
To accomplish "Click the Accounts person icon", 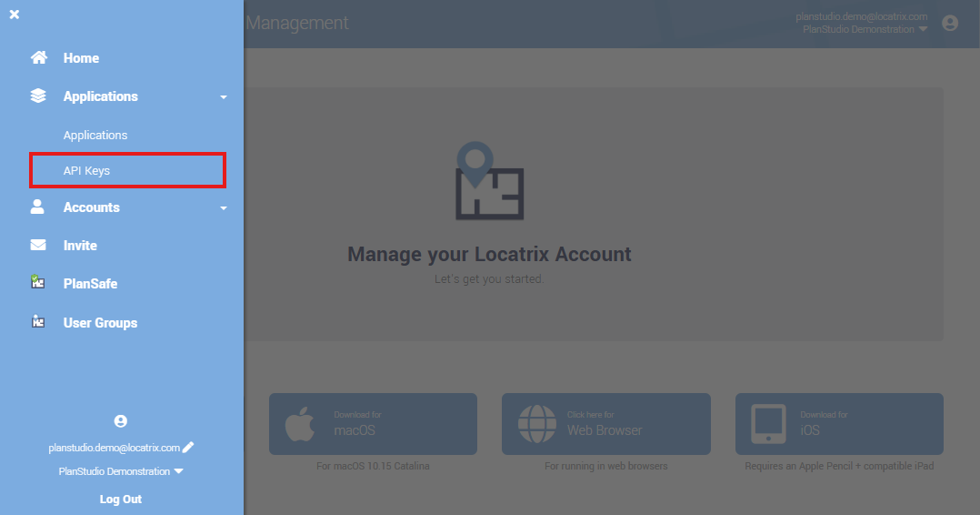I will tap(37, 207).
